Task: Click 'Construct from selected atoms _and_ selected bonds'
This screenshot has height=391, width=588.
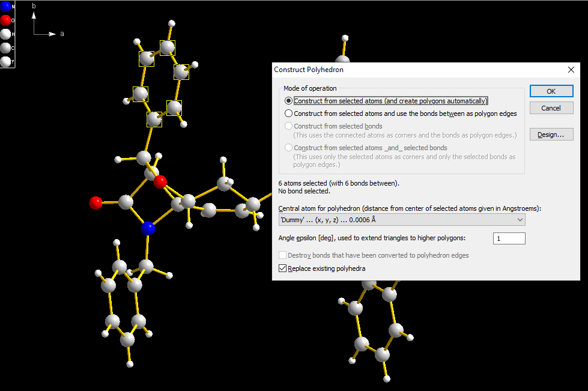Action: [288, 147]
